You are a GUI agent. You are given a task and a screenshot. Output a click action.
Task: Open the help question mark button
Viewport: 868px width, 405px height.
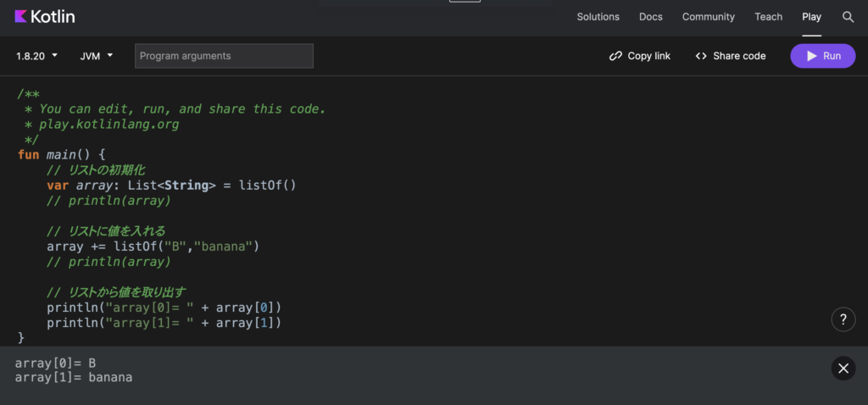pos(843,319)
